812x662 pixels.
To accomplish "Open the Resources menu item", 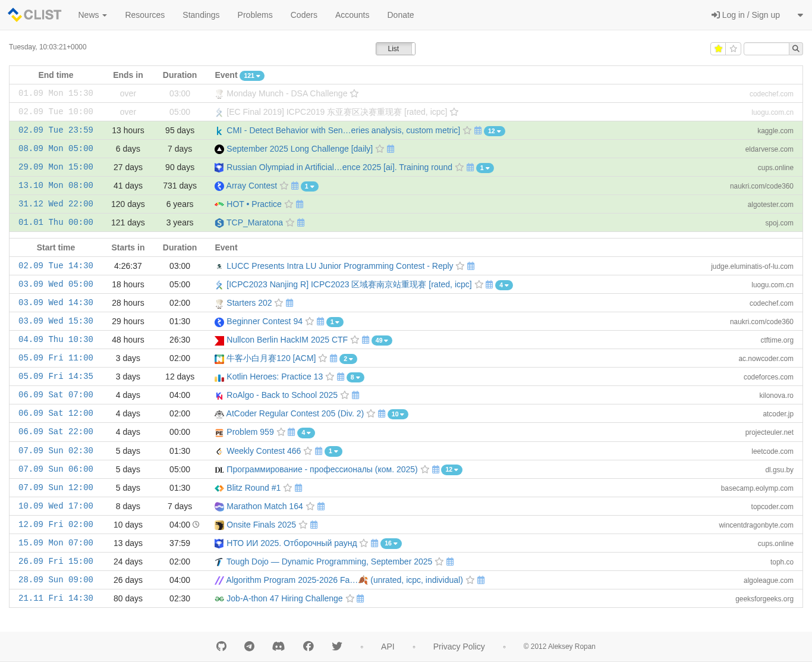I will 145,15.
